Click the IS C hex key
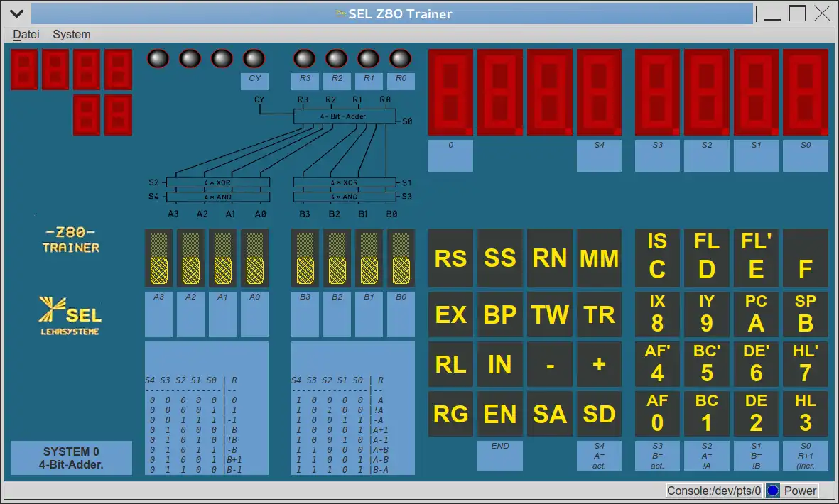Image resolution: width=839 pixels, height=504 pixels. [657, 258]
